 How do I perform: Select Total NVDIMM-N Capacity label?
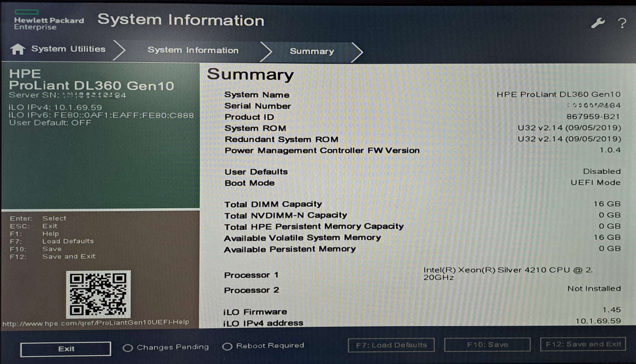tap(285, 215)
